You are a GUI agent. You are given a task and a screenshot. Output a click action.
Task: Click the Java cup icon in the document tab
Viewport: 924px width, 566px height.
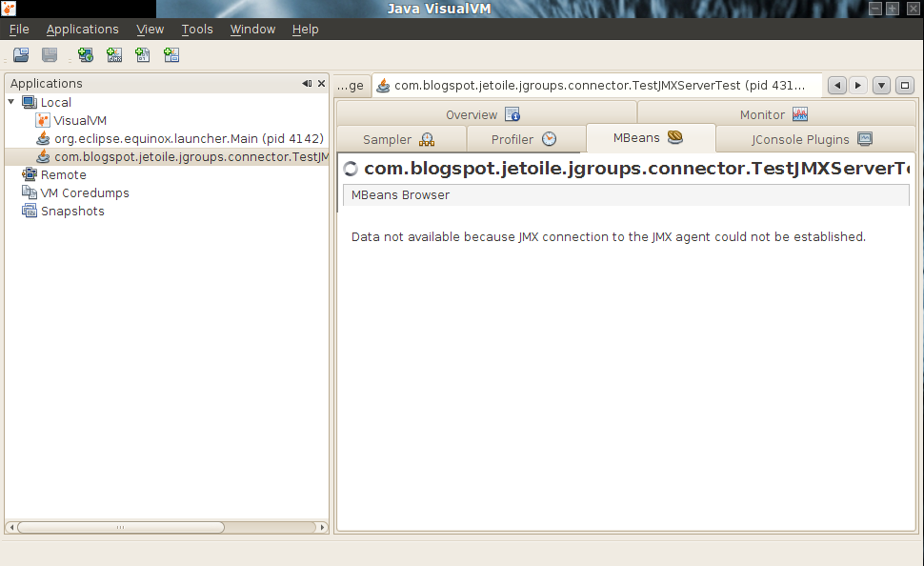[x=383, y=86]
